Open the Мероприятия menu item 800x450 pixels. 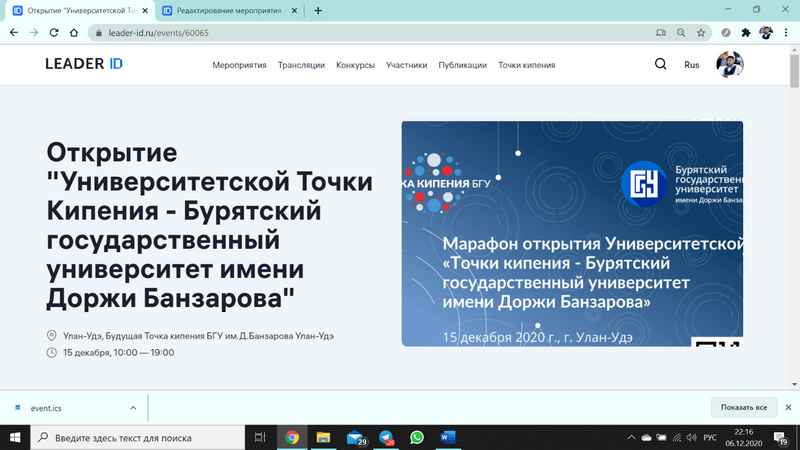[239, 65]
